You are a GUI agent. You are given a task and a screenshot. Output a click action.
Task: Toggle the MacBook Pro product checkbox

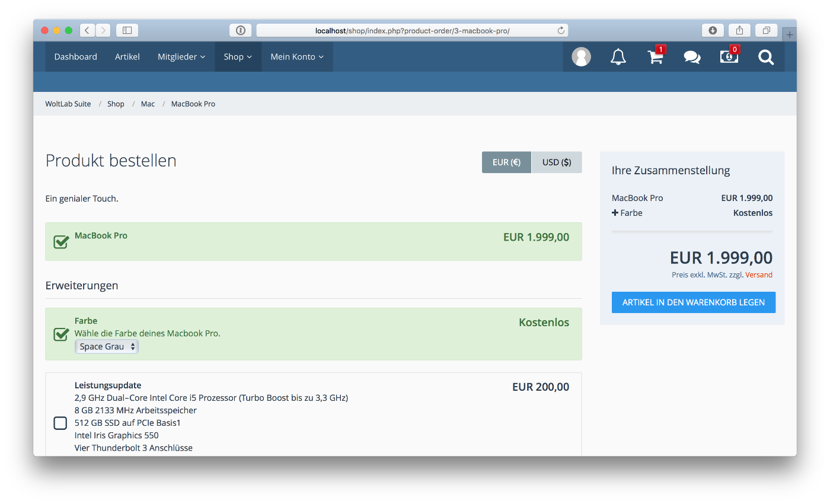(61, 241)
